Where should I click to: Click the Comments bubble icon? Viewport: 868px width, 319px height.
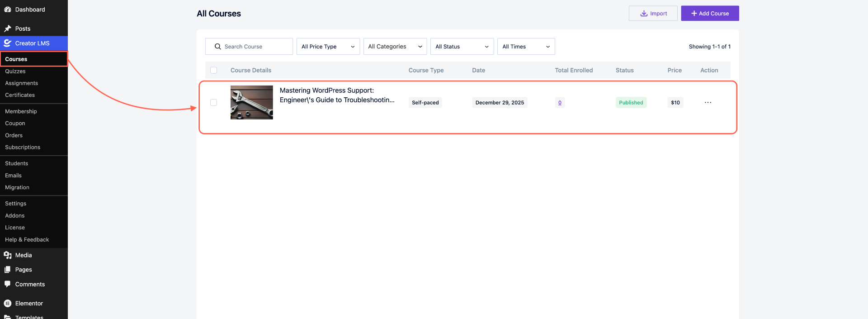click(8, 284)
